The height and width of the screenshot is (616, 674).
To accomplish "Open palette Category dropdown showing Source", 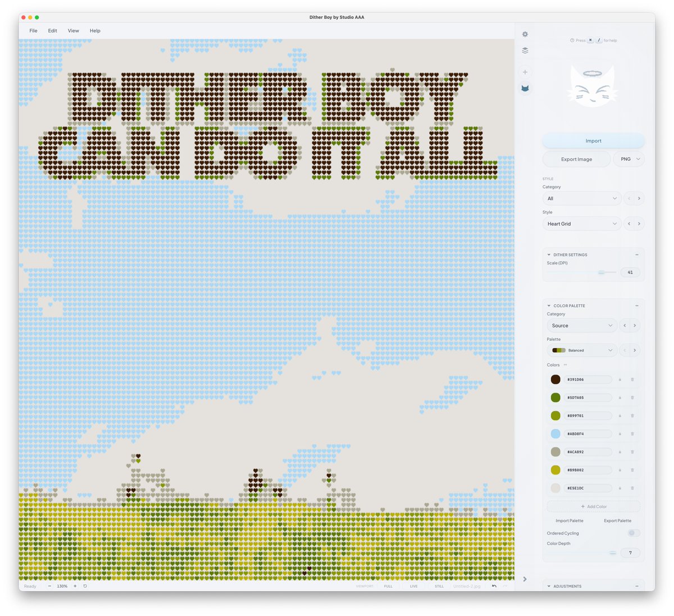I will coord(582,326).
